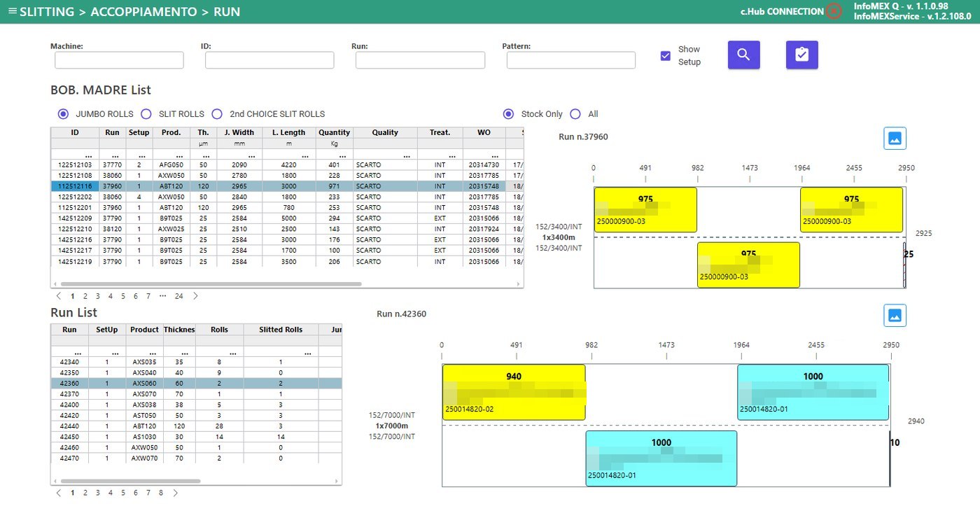Screen dimensions: 980x532
Task: Toggle the Show Setup checkbox
Action: click(665, 55)
